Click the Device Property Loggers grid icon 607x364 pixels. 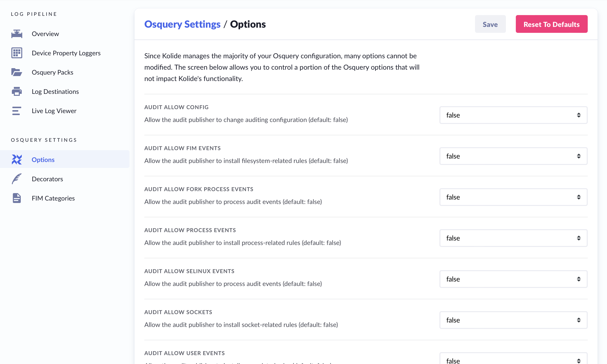click(17, 53)
